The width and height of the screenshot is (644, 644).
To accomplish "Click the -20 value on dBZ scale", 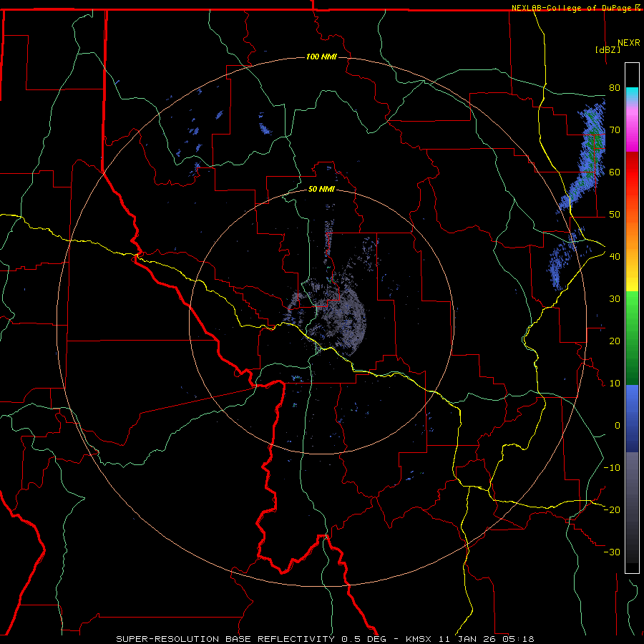I will pos(612,509).
